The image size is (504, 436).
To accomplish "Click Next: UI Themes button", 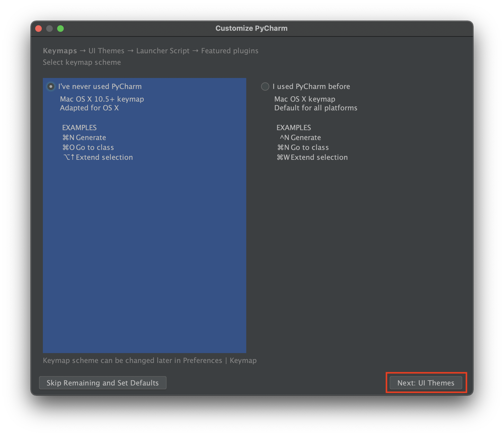I will pos(426,383).
